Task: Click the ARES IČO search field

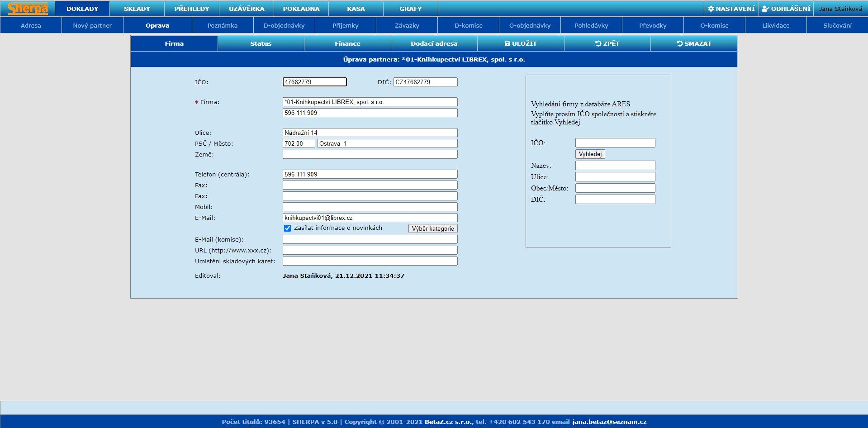Action: pyautogui.click(x=615, y=143)
